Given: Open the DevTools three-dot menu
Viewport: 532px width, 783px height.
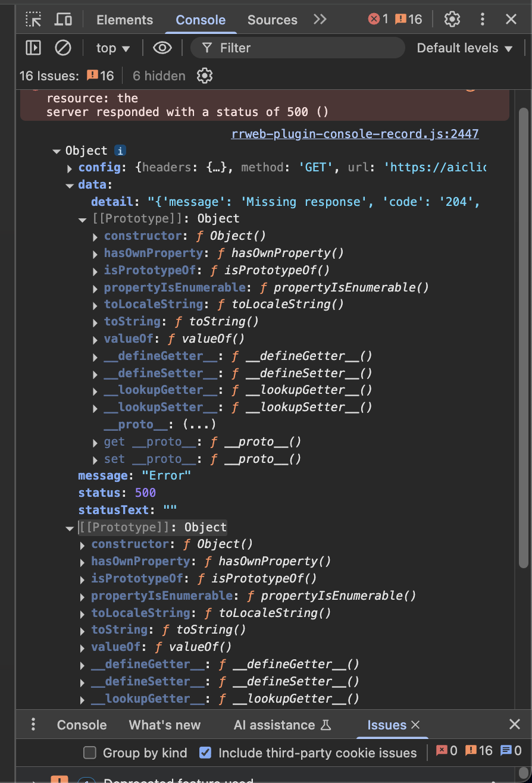Looking at the screenshot, I should [483, 20].
